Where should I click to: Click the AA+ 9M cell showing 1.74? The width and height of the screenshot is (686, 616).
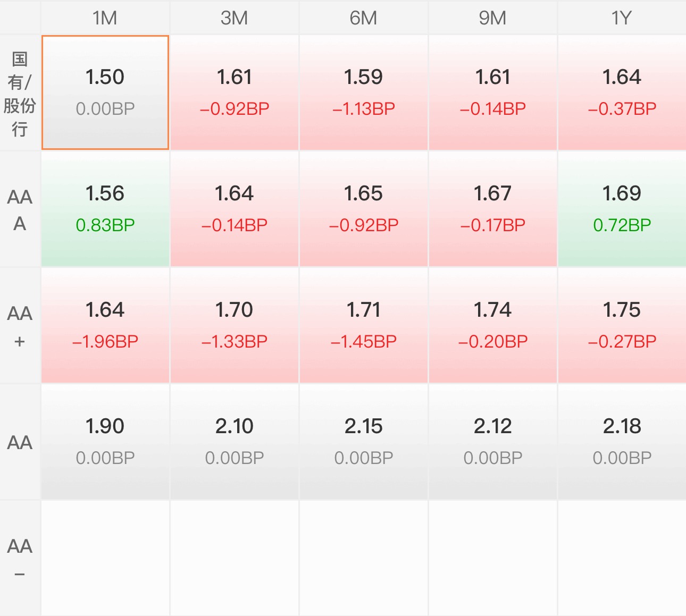point(493,325)
